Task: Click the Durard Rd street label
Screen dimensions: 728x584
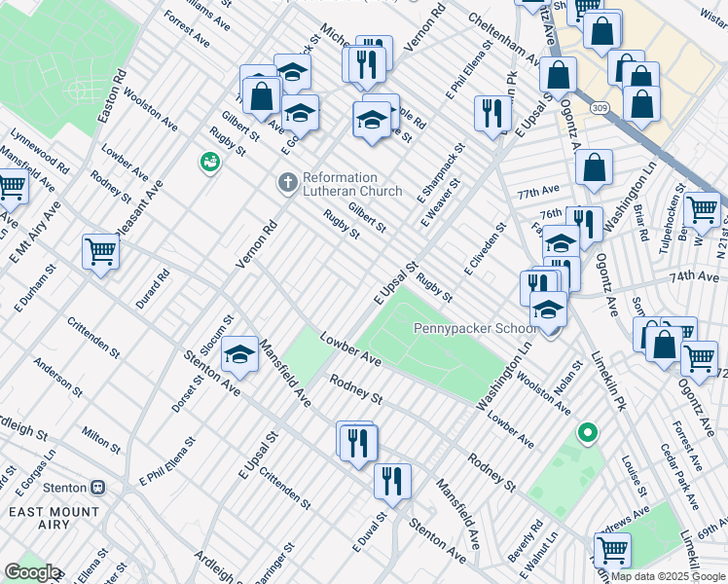Action: pos(153,289)
